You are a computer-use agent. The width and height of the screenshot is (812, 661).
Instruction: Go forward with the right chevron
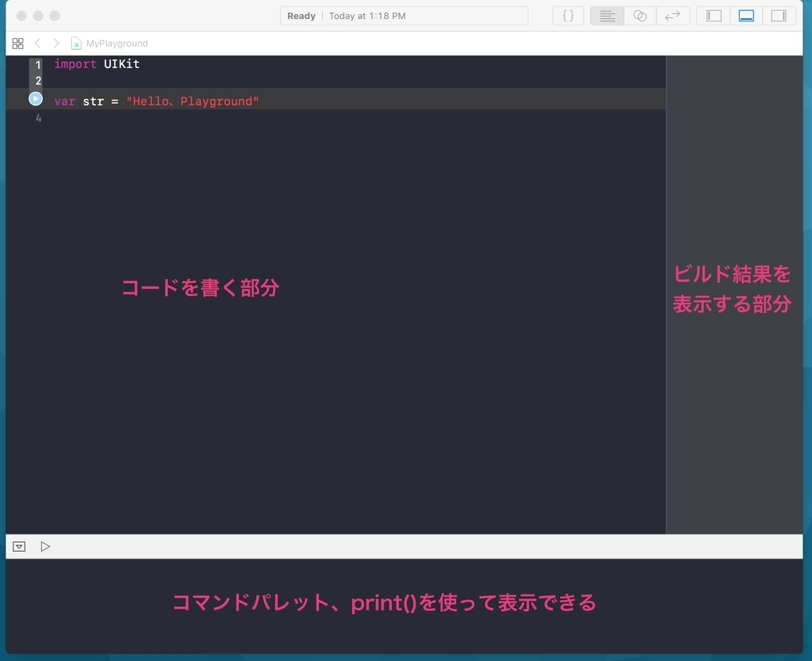[x=56, y=43]
